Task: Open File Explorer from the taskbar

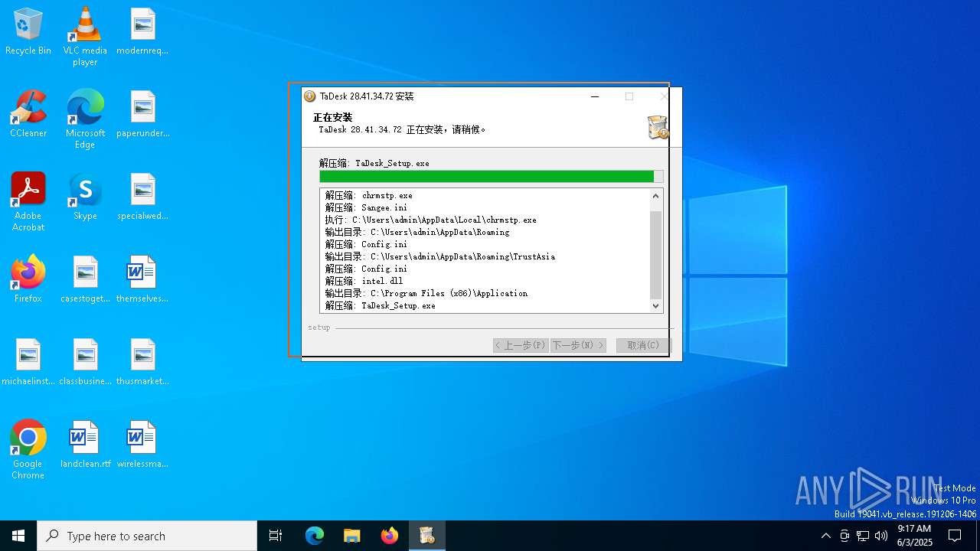Action: tap(351, 536)
